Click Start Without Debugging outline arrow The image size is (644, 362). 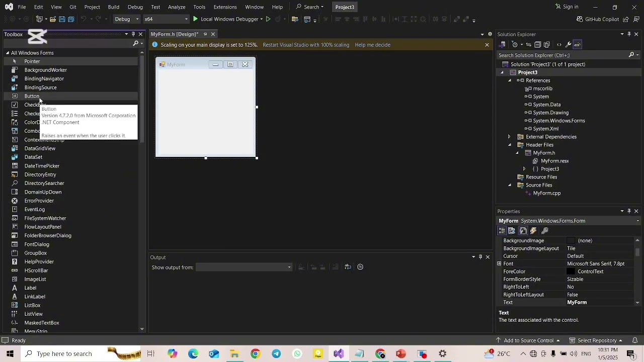[x=268, y=19]
